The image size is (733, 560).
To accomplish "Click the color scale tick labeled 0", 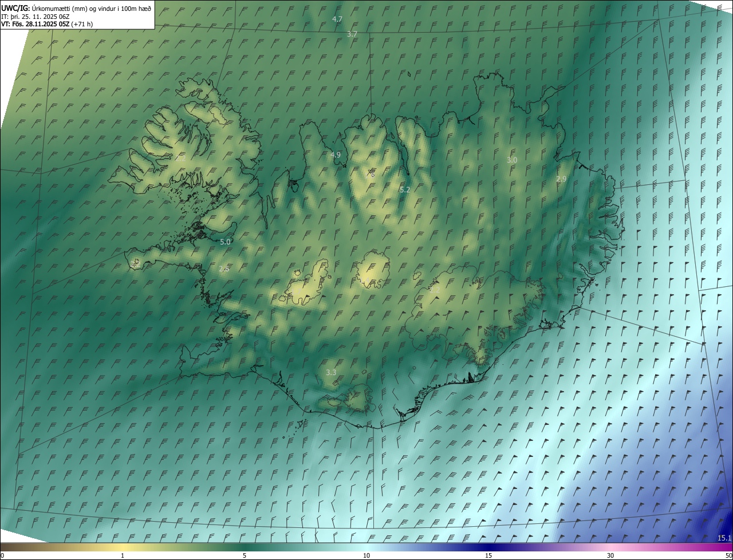I will click(x=2, y=555).
